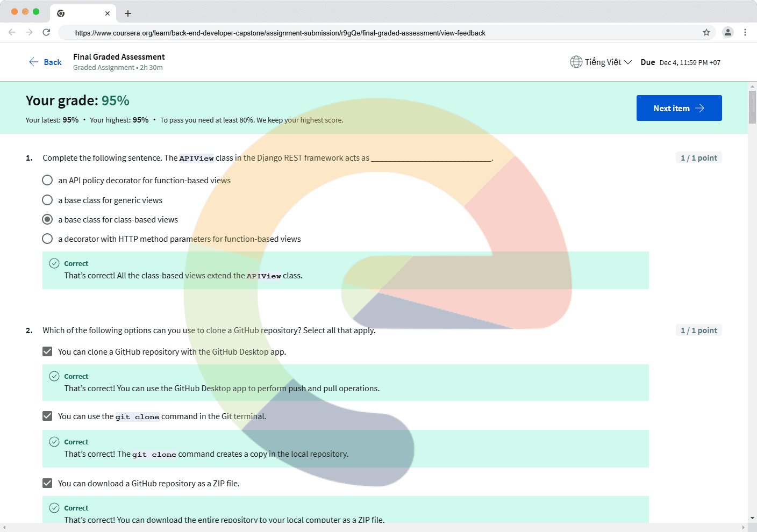Image resolution: width=757 pixels, height=532 pixels.
Task: Click the globe language icon
Action: [x=576, y=62]
